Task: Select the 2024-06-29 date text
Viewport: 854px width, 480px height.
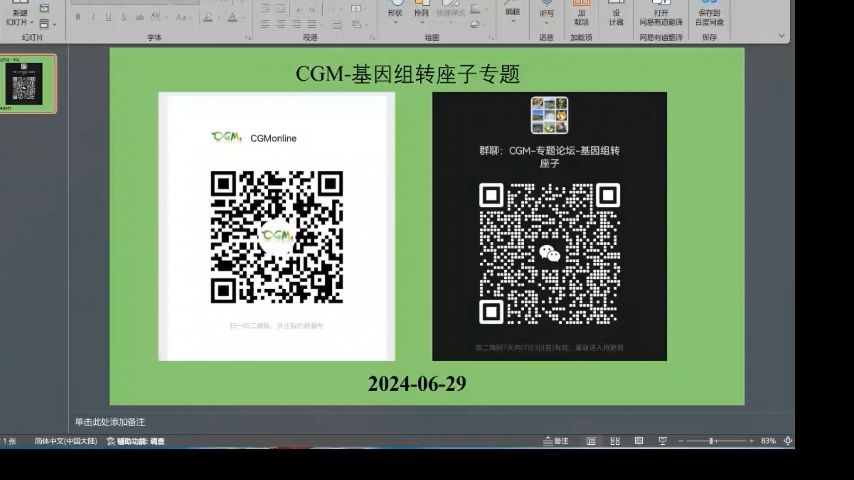Action: pyautogui.click(x=417, y=384)
